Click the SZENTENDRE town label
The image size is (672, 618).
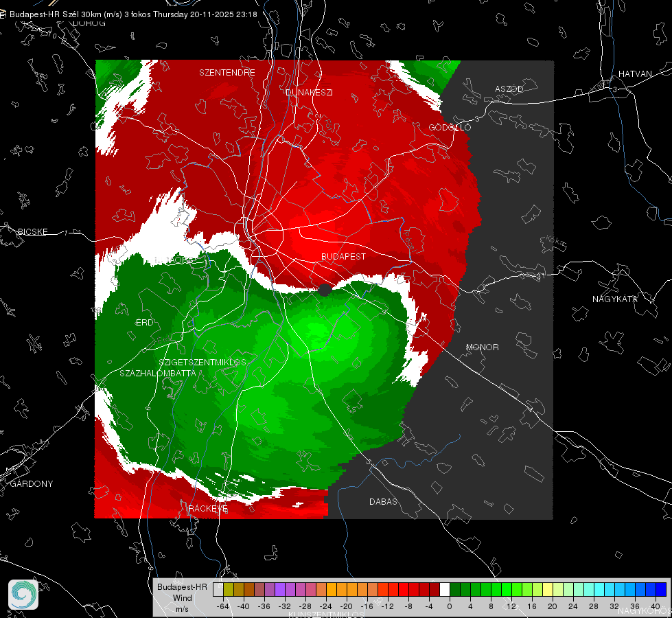coord(227,73)
